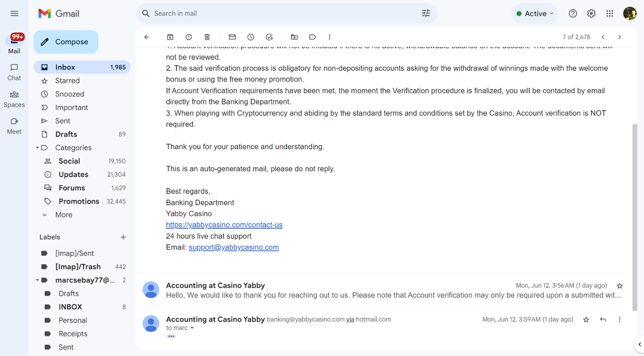This screenshot has width=644, height=356.
Task: Show trimmed content of last message
Action: 171,336
